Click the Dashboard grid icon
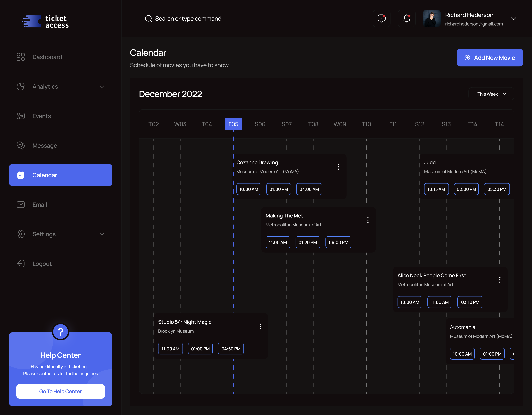This screenshot has width=532, height=415. click(x=21, y=57)
